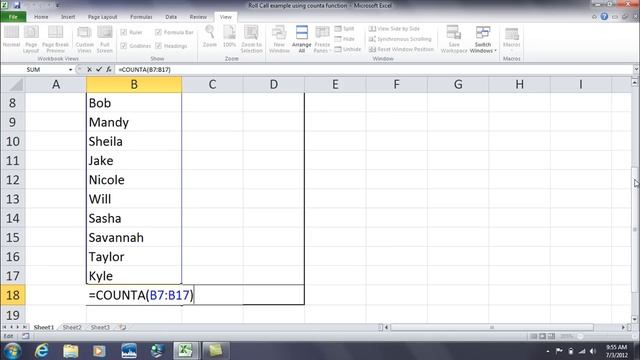
Task: Open the Windows Start menu
Action: tap(12, 351)
